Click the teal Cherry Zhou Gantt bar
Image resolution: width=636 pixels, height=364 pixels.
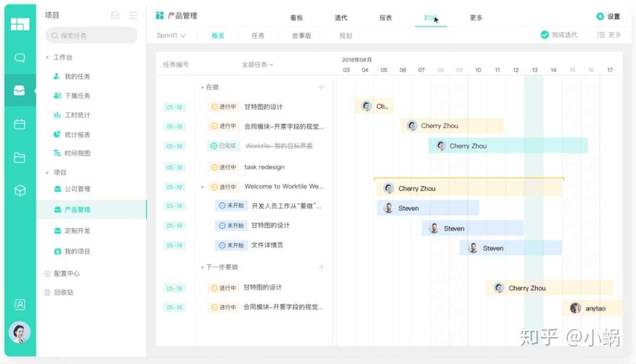[508, 146]
